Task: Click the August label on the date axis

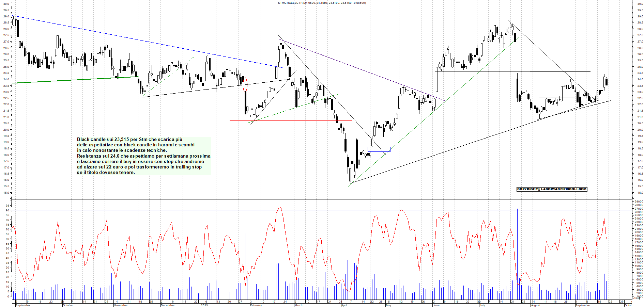Action: [x=536, y=305]
